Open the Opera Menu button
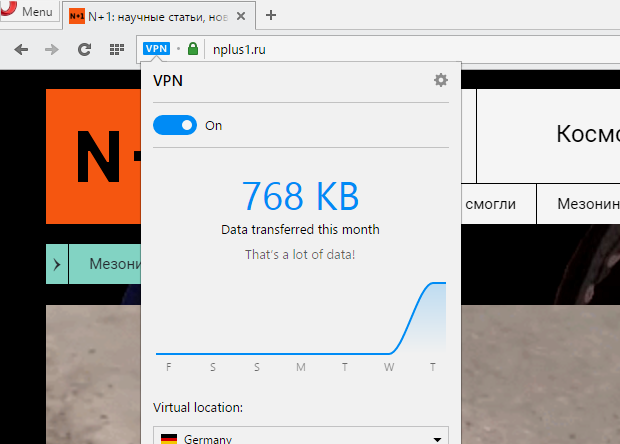 click(28, 11)
